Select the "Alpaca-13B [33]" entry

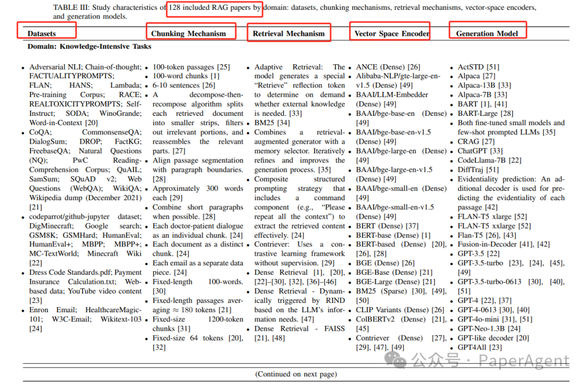pyautogui.click(x=484, y=85)
